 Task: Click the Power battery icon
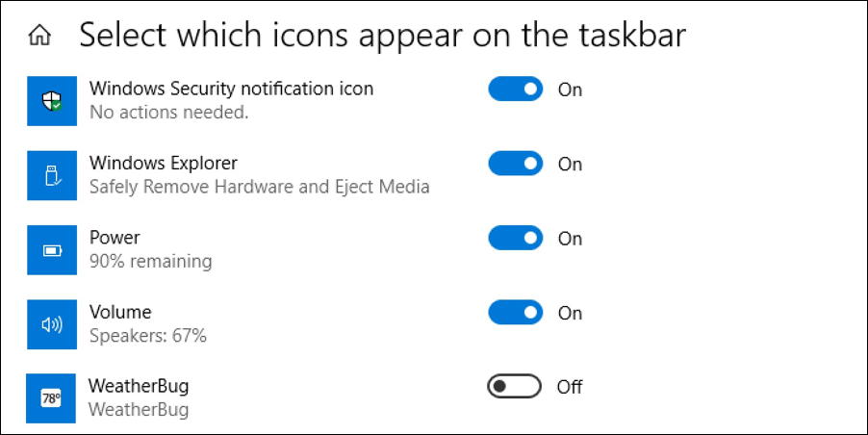(x=51, y=250)
